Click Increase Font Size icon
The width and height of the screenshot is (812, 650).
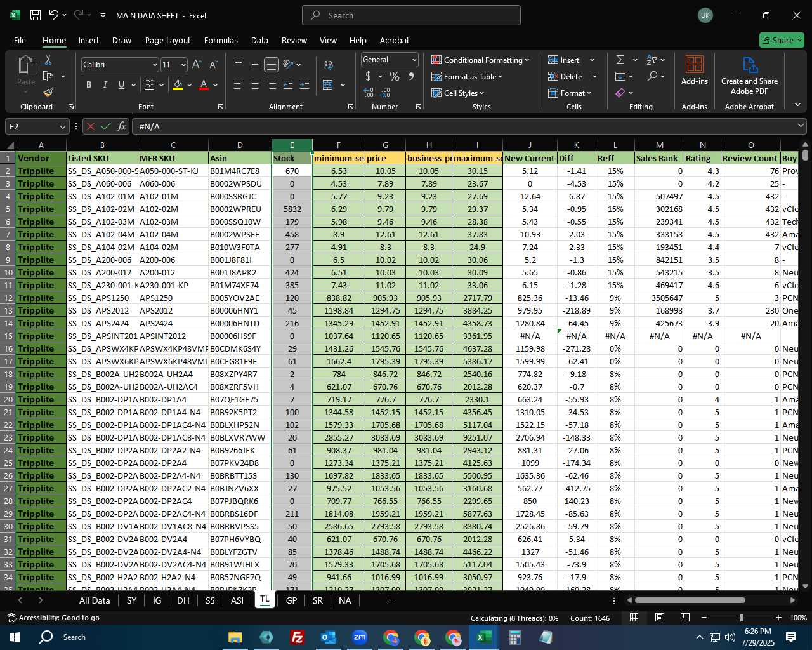pos(197,64)
